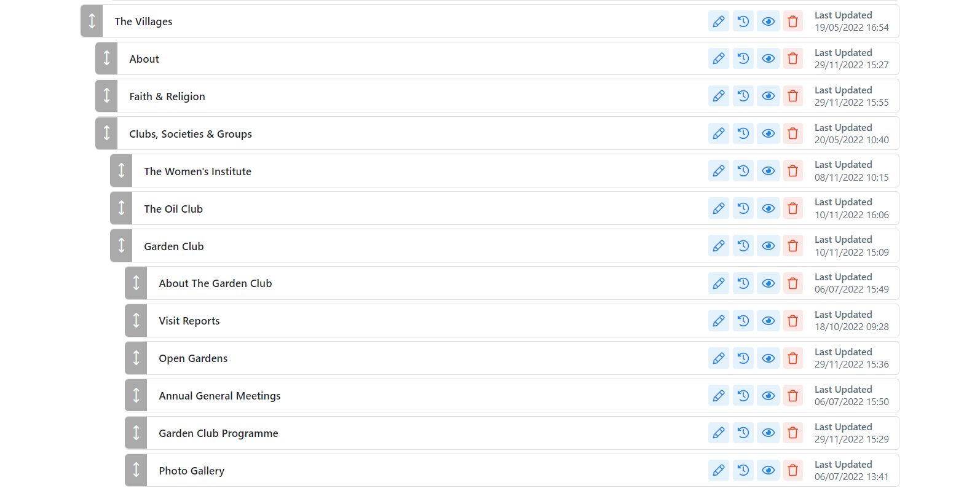Select the Clubs, Societies & Groups row

tap(497, 134)
